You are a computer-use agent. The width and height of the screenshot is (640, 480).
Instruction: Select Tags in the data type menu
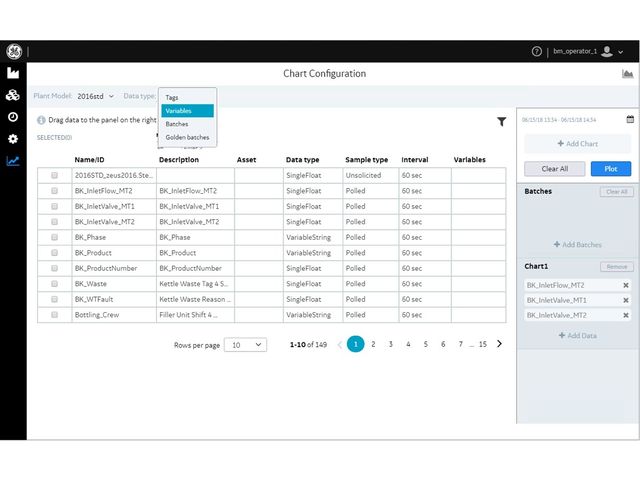tap(173, 97)
